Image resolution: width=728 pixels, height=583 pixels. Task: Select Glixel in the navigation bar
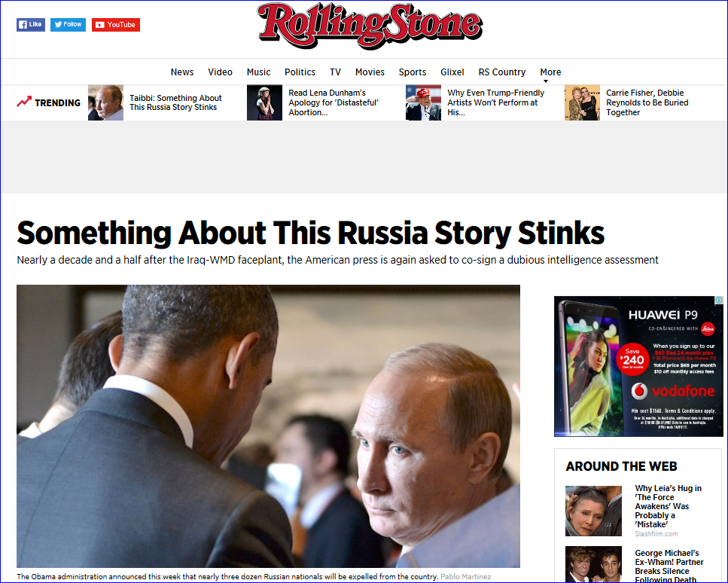pos(452,72)
